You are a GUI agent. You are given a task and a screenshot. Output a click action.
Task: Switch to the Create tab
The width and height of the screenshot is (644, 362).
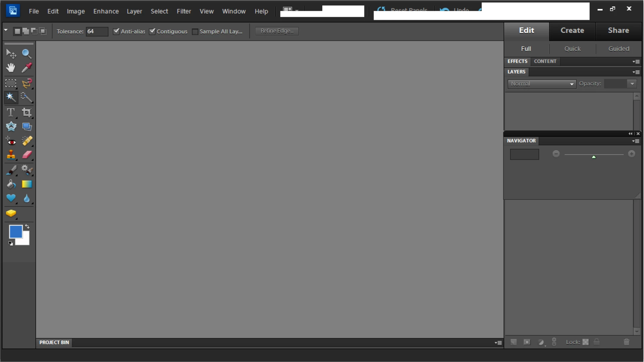click(x=572, y=31)
